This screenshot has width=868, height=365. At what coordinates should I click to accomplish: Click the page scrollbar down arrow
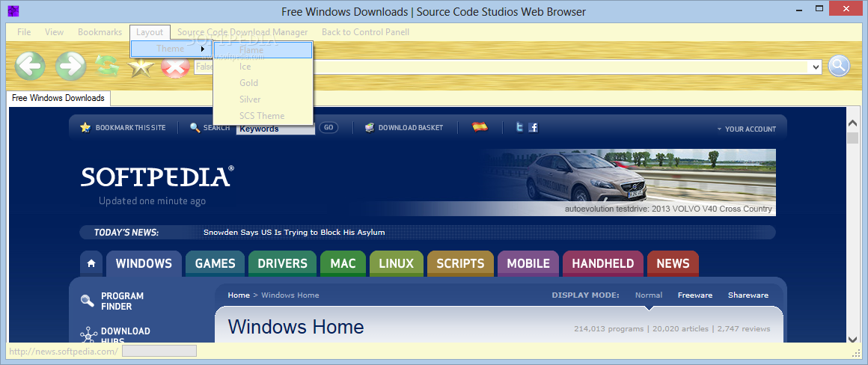[x=853, y=339]
